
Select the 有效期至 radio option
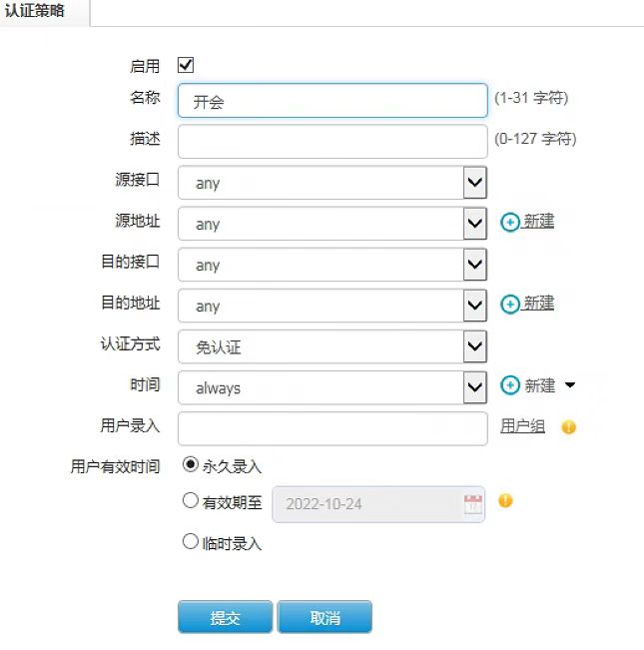tap(190, 501)
